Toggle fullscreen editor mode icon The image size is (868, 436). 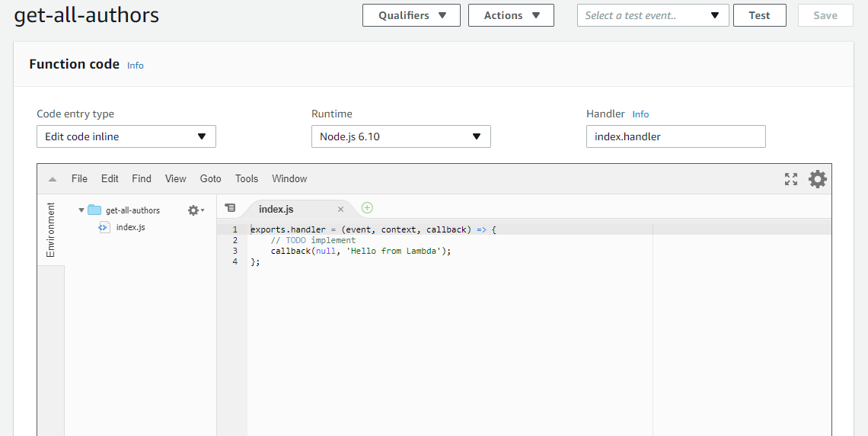[791, 179]
